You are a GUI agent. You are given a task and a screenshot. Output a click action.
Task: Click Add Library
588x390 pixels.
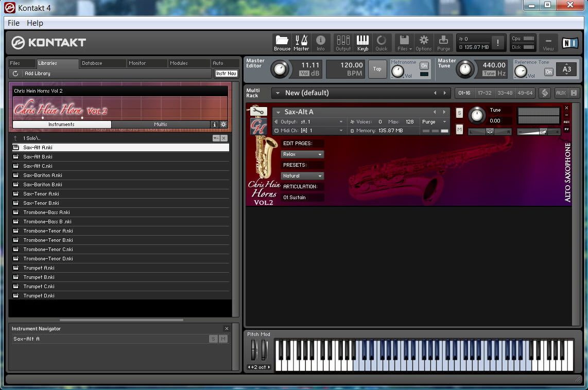pyautogui.click(x=38, y=74)
